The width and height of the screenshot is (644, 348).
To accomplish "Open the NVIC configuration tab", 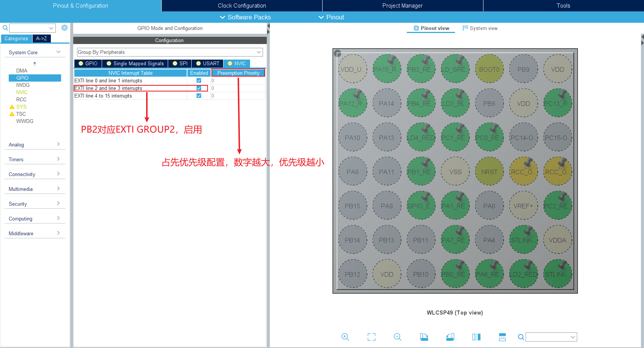I will (237, 63).
